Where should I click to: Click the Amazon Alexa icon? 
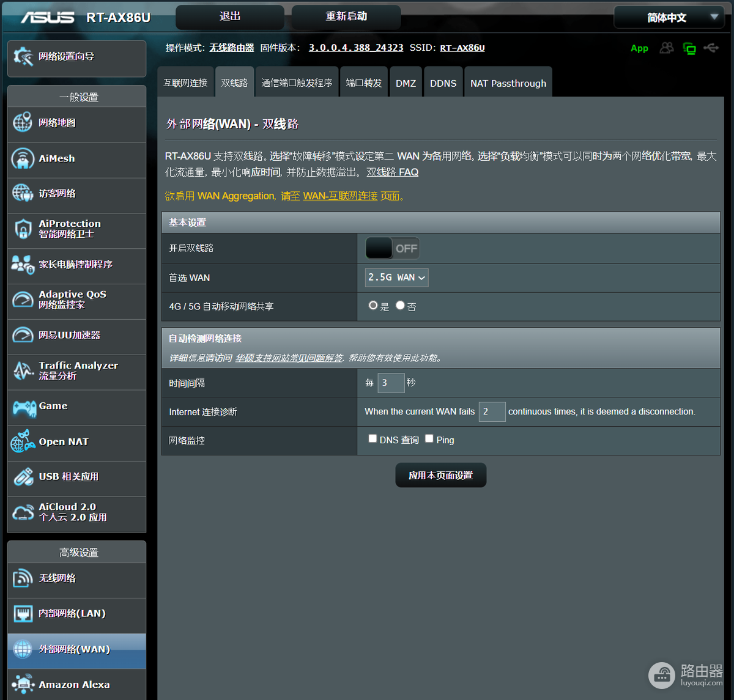[x=23, y=684]
